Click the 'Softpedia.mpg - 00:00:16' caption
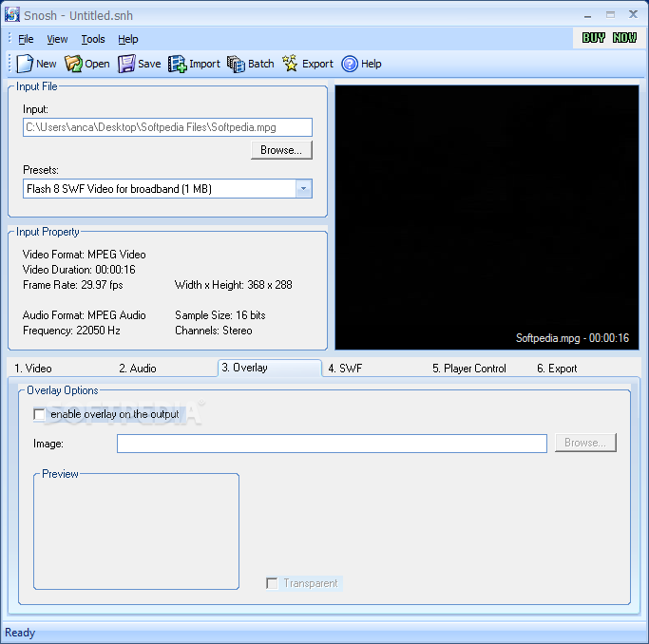 tap(572, 338)
